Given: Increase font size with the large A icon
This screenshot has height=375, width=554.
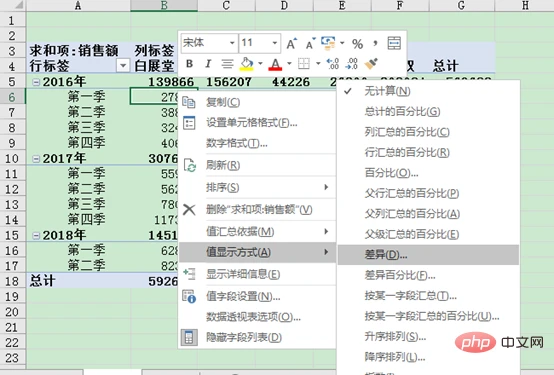Looking at the screenshot, I should pos(291,44).
